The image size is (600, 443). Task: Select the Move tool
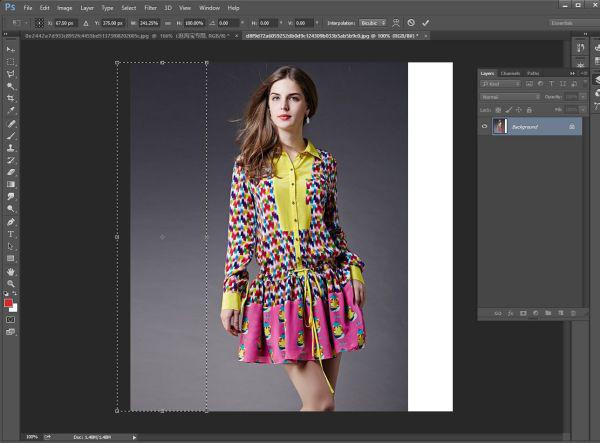(11, 49)
